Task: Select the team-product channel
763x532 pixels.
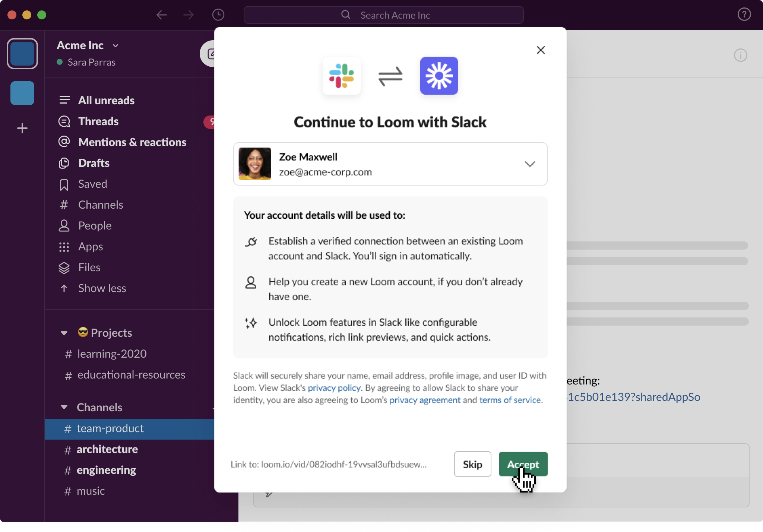Action: (111, 428)
